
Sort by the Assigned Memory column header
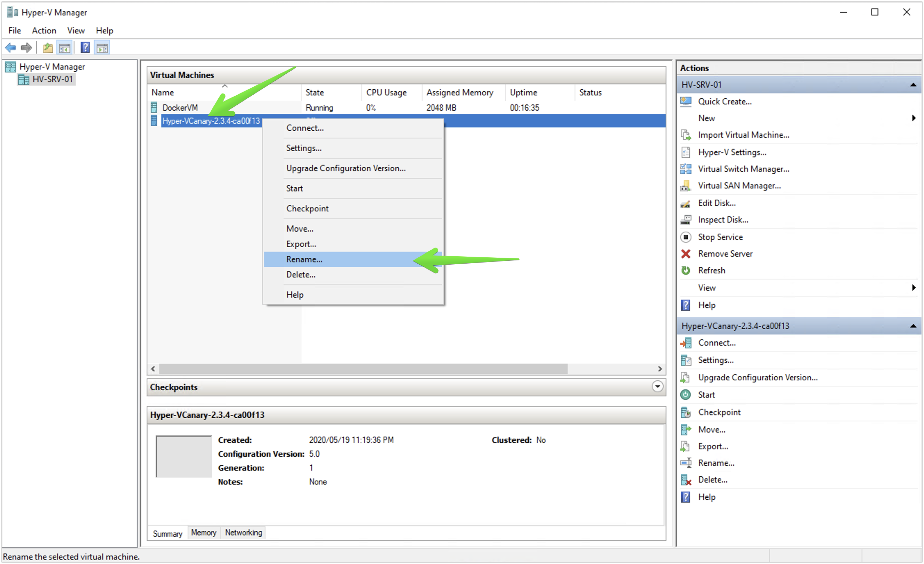(464, 92)
